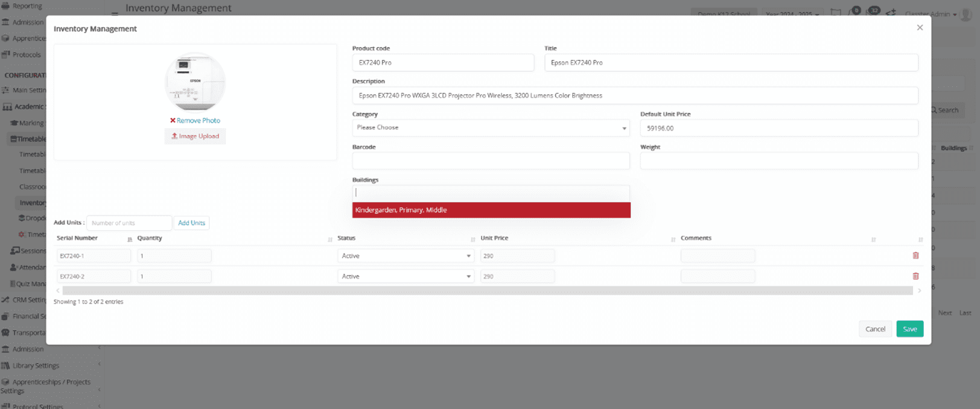The height and width of the screenshot is (409, 980).
Task: Click the Sessions sidebar icon
Action: click(15, 251)
